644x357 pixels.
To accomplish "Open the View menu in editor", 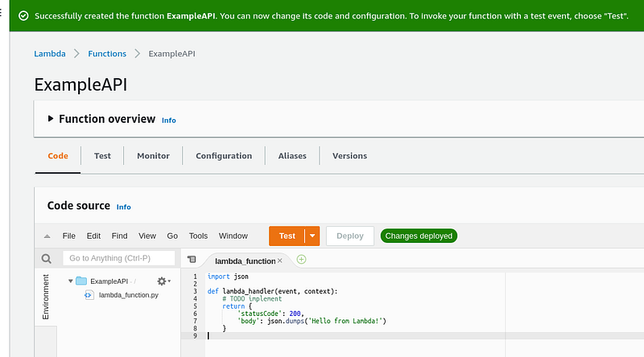I will click(x=147, y=236).
